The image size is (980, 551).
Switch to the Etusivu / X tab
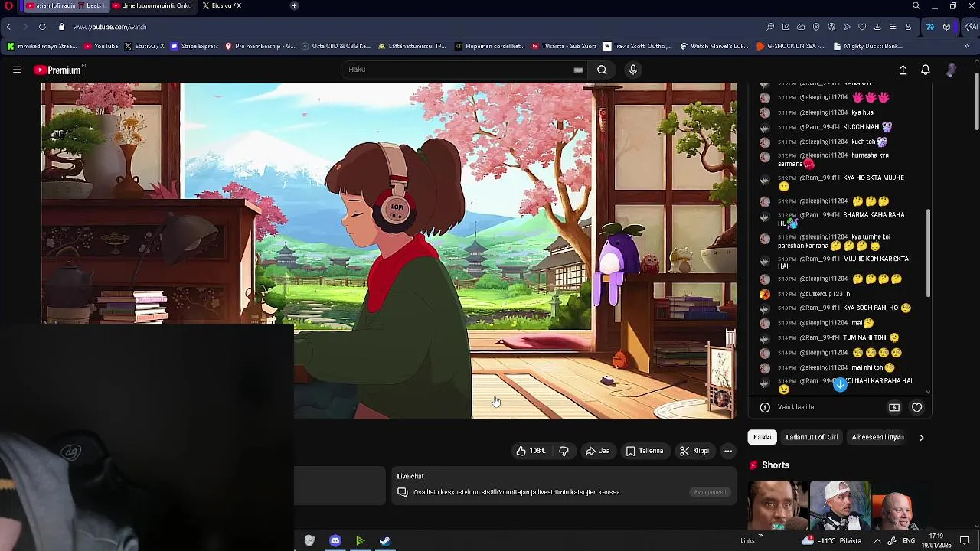(220, 5)
